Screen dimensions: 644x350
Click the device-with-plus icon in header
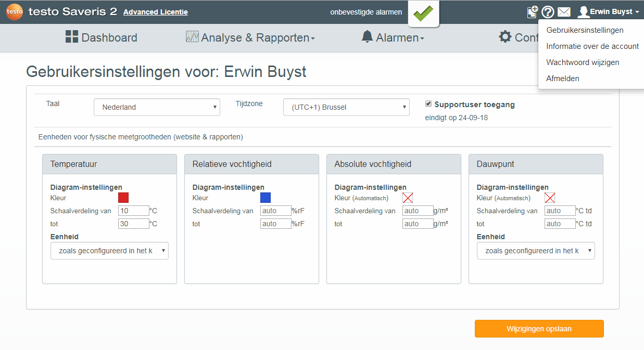click(x=533, y=12)
